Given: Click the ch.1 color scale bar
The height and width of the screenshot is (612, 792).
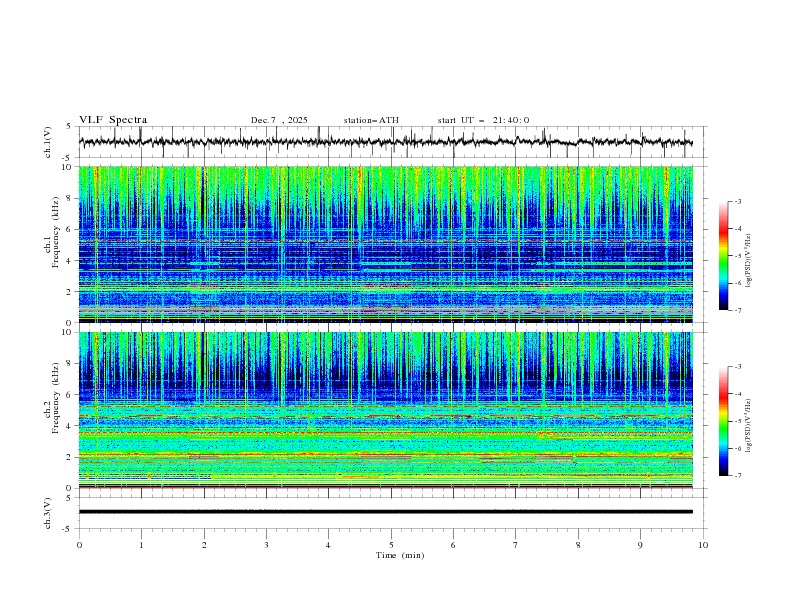Looking at the screenshot, I should pyautogui.click(x=723, y=256).
